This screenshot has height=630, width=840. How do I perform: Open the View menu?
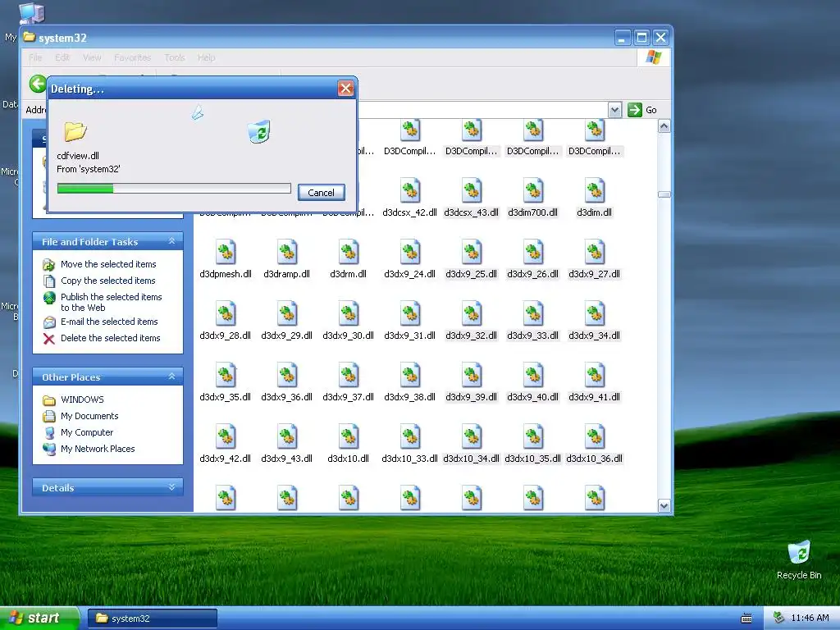click(x=92, y=57)
